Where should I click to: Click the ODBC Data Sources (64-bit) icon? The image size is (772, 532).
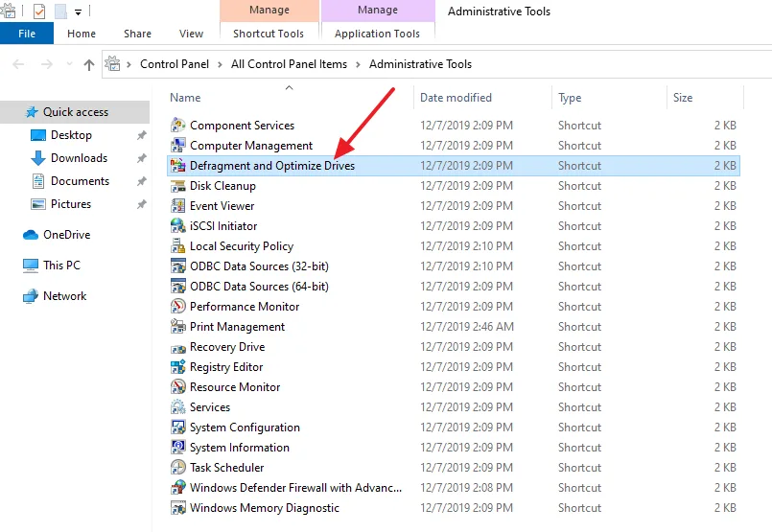point(177,287)
